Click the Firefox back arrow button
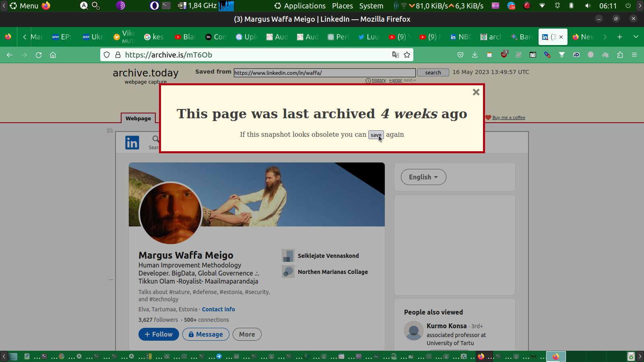The height and width of the screenshot is (362, 644). click(10, 55)
